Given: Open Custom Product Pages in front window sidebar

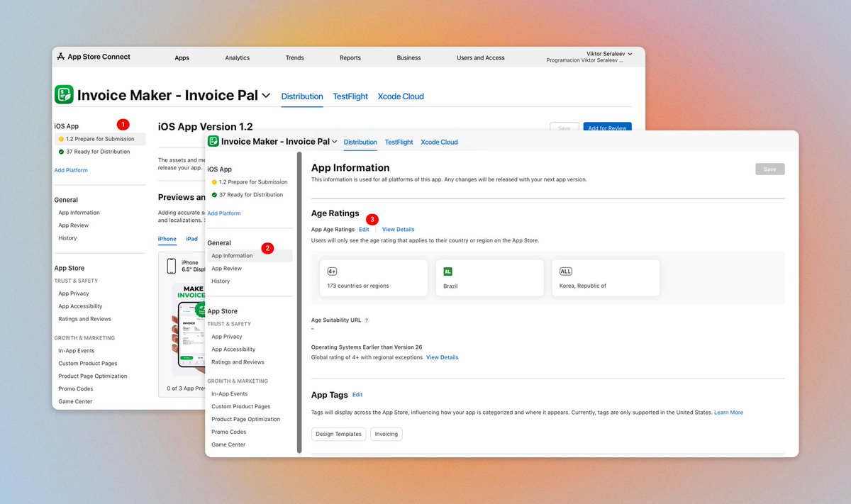Looking at the screenshot, I should [241, 406].
